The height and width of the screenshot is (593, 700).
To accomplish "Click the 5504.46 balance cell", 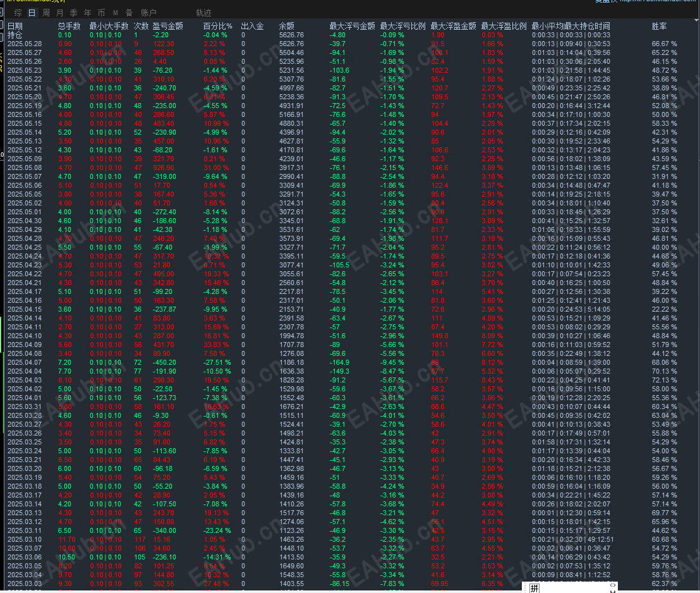I will [x=291, y=52].
